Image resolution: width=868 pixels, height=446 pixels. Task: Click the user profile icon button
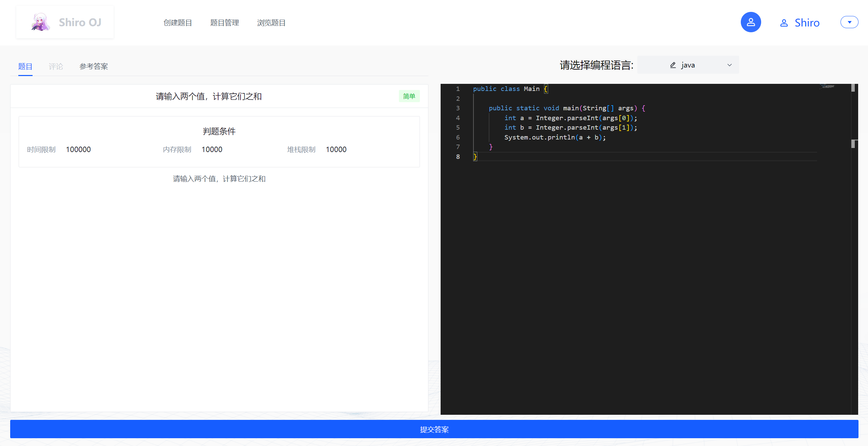pos(750,23)
